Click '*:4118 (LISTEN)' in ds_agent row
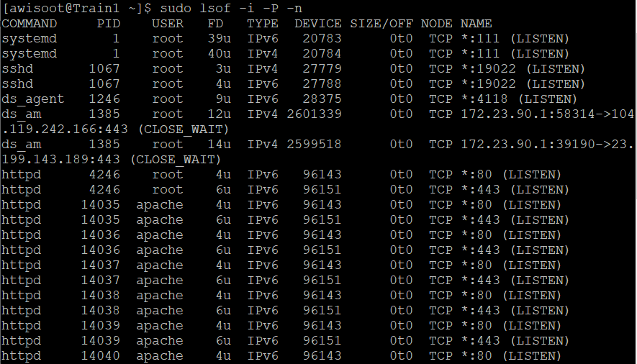The width and height of the screenshot is (637, 364). (x=519, y=99)
